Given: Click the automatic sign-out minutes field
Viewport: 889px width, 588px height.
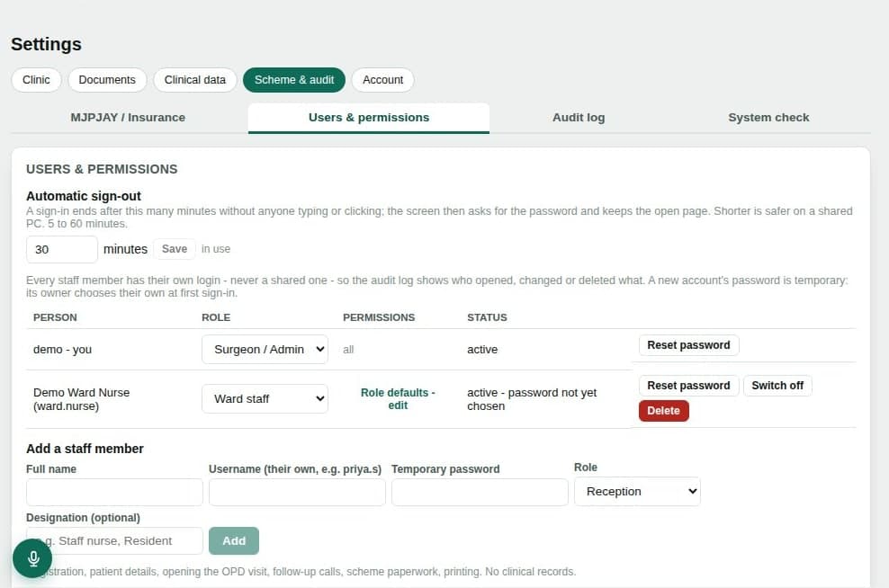Looking at the screenshot, I should tap(62, 249).
